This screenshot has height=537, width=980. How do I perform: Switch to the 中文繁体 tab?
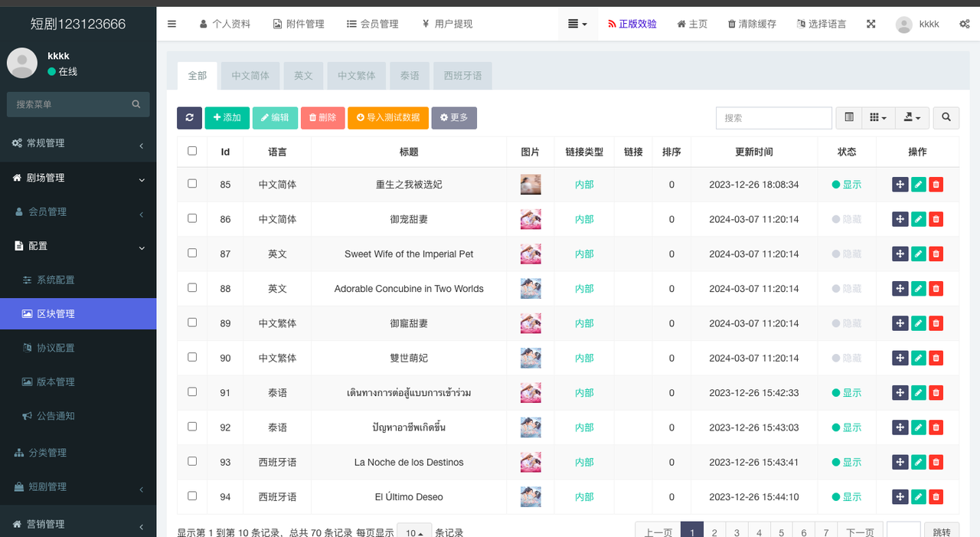(357, 76)
